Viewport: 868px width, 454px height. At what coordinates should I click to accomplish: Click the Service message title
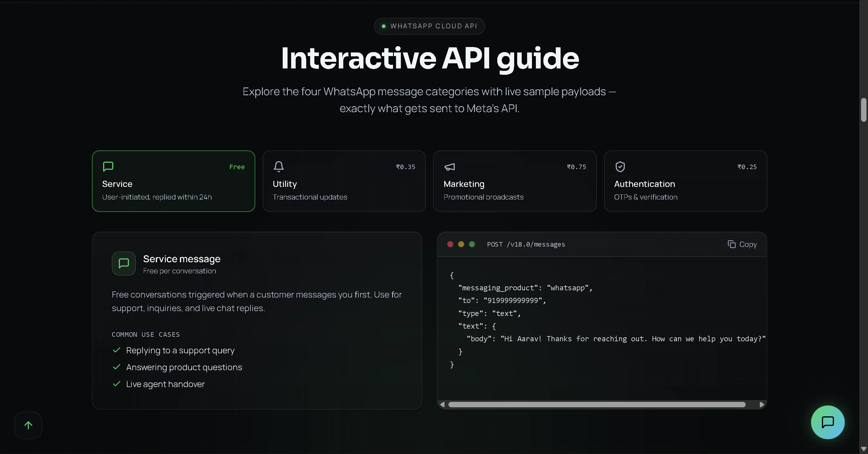click(x=182, y=259)
